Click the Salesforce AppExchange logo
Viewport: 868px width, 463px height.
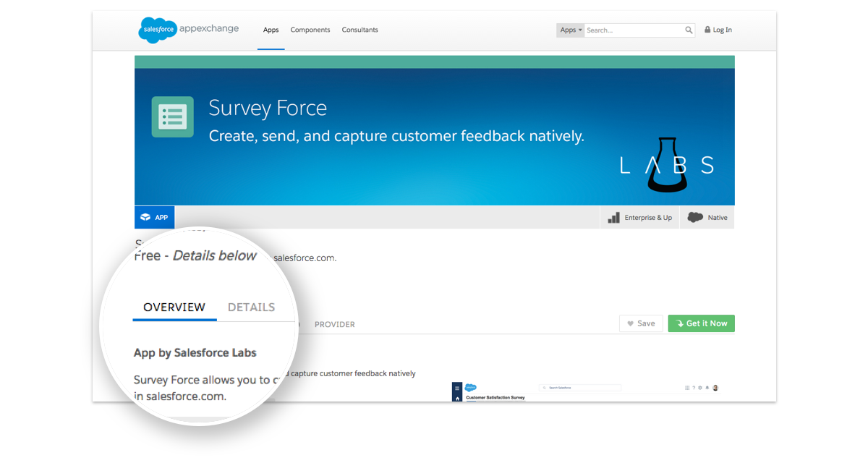point(189,30)
